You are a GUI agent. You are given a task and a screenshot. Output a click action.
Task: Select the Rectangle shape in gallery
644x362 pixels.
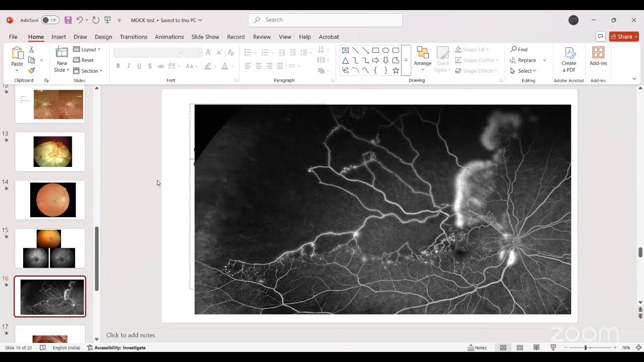coord(375,50)
